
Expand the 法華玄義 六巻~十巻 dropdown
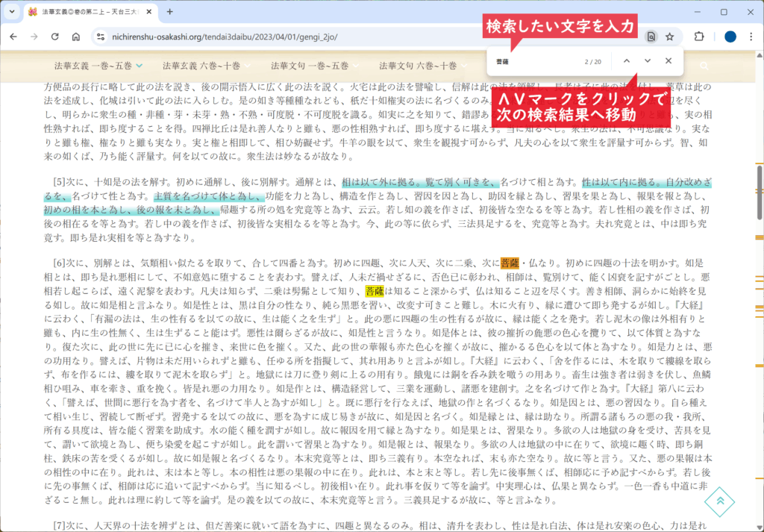[x=202, y=66]
